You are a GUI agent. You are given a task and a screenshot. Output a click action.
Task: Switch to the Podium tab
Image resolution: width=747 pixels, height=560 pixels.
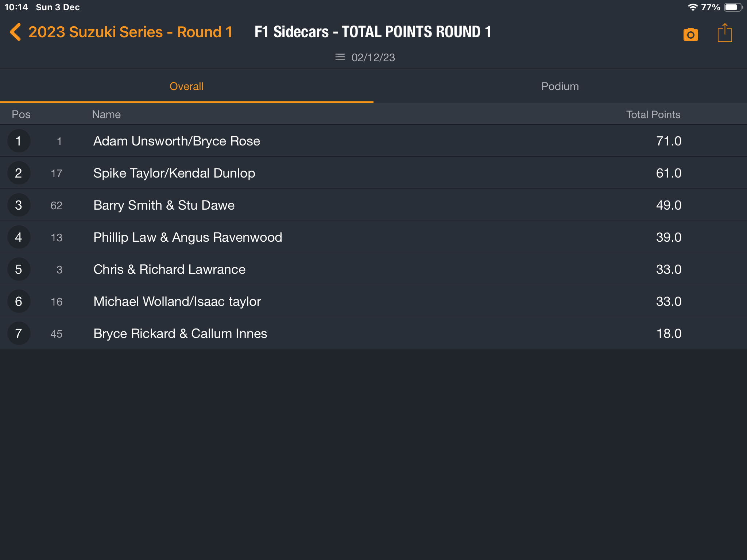tap(560, 86)
